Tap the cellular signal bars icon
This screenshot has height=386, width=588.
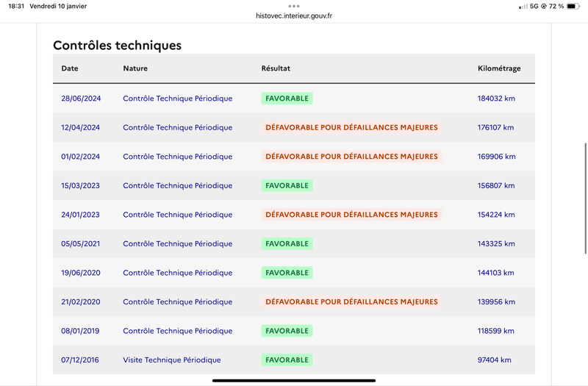coord(523,7)
